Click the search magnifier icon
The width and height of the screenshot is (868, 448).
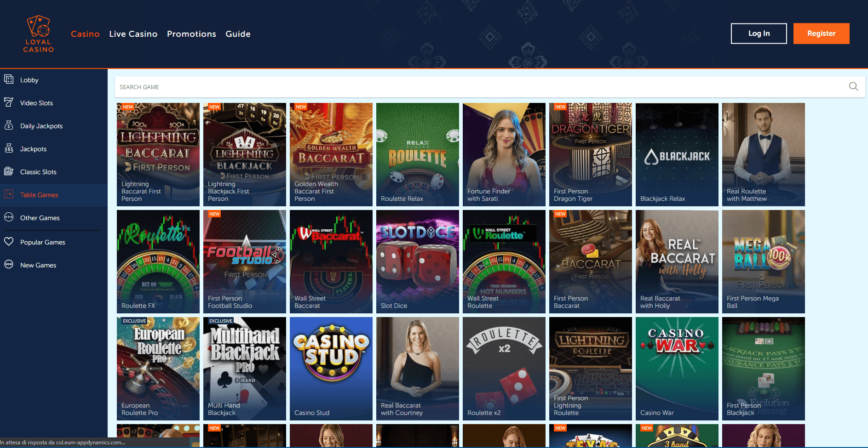(x=853, y=86)
